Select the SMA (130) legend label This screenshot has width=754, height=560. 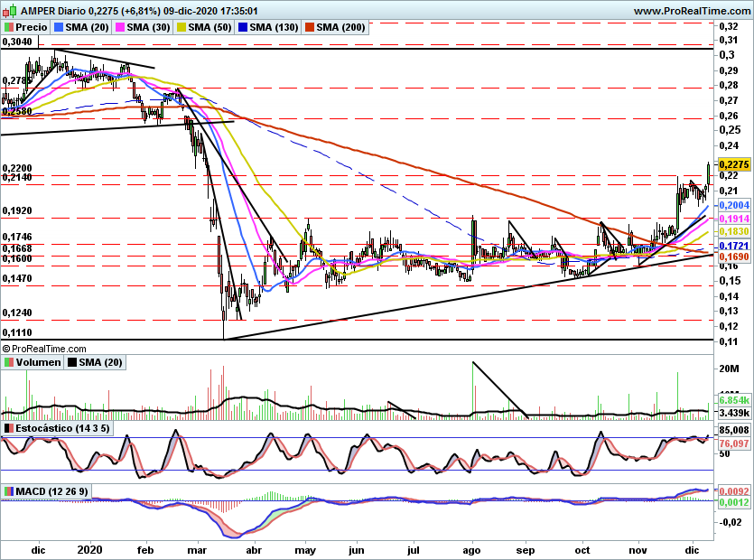[275, 27]
